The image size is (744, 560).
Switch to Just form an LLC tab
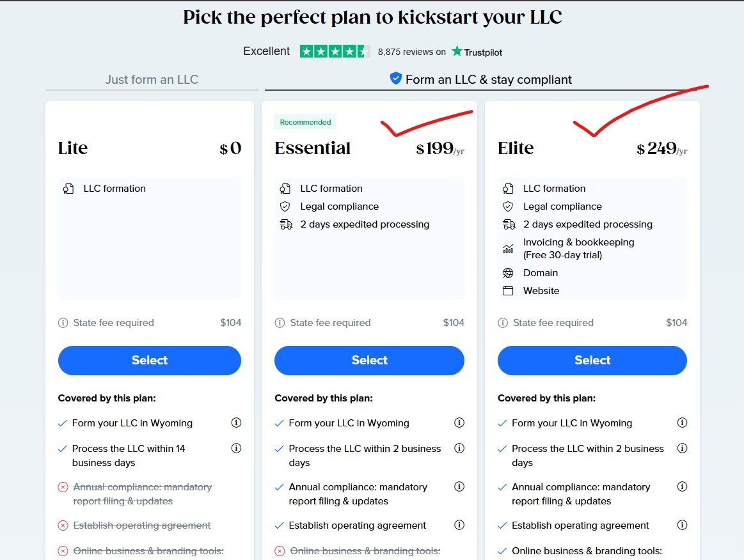[x=152, y=80]
